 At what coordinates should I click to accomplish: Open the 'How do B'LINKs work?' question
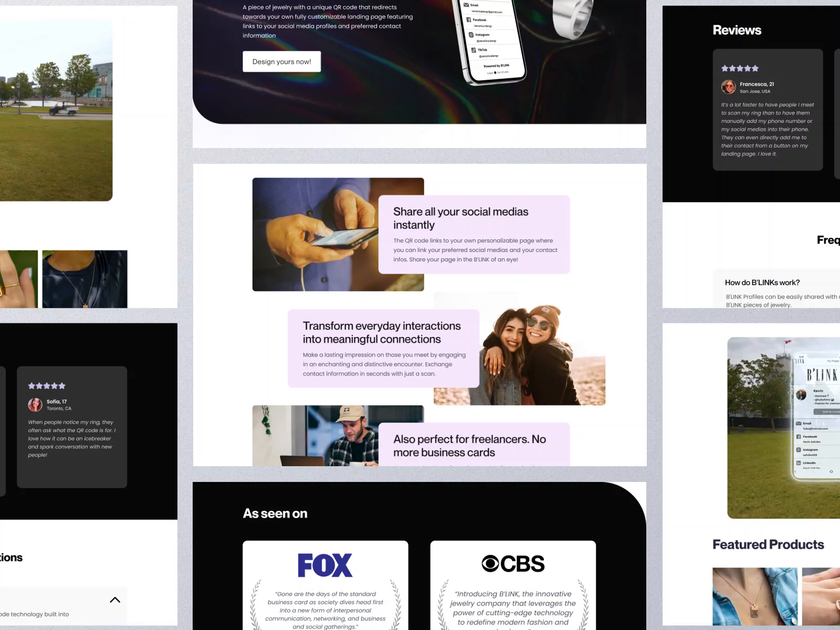[762, 282]
